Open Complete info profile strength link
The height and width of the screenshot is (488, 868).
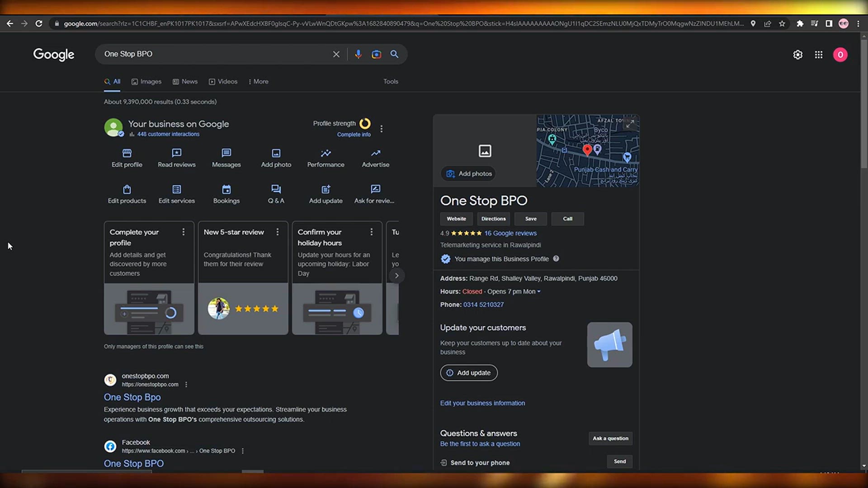354,135
